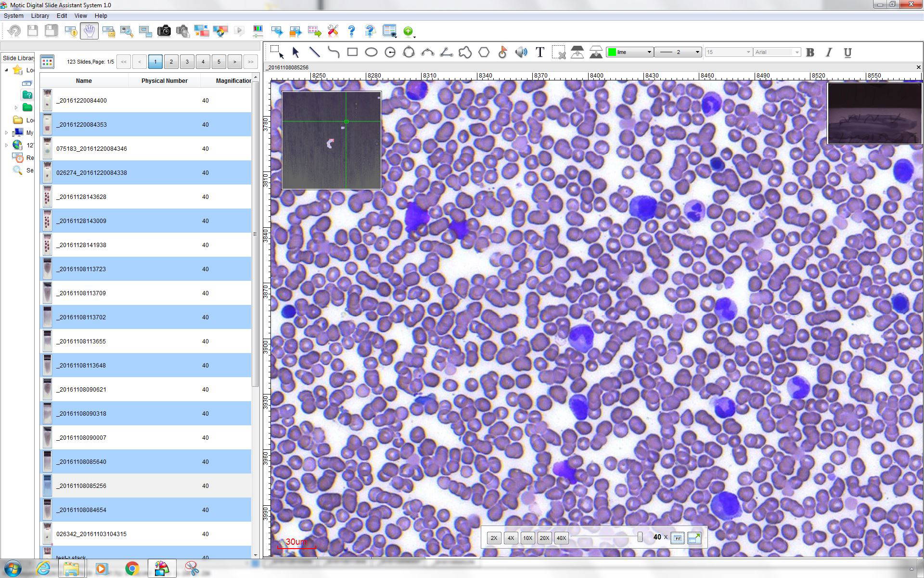The width and height of the screenshot is (924, 578).
Task: Enable underline text formatting
Action: point(847,53)
